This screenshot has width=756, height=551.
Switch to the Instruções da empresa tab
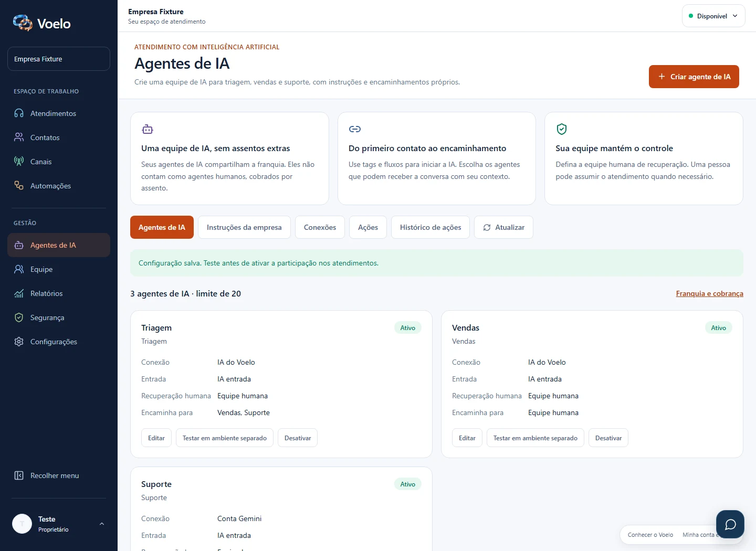point(244,227)
